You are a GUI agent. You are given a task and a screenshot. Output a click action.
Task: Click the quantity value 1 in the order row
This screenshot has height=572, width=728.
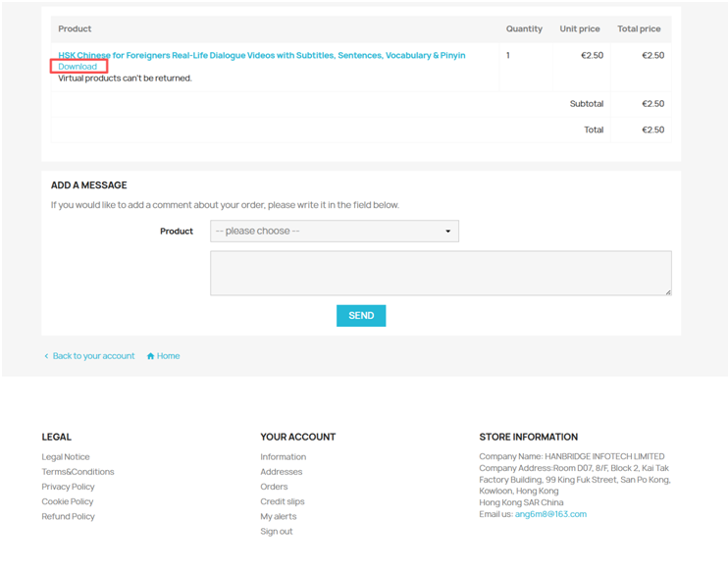pos(508,55)
